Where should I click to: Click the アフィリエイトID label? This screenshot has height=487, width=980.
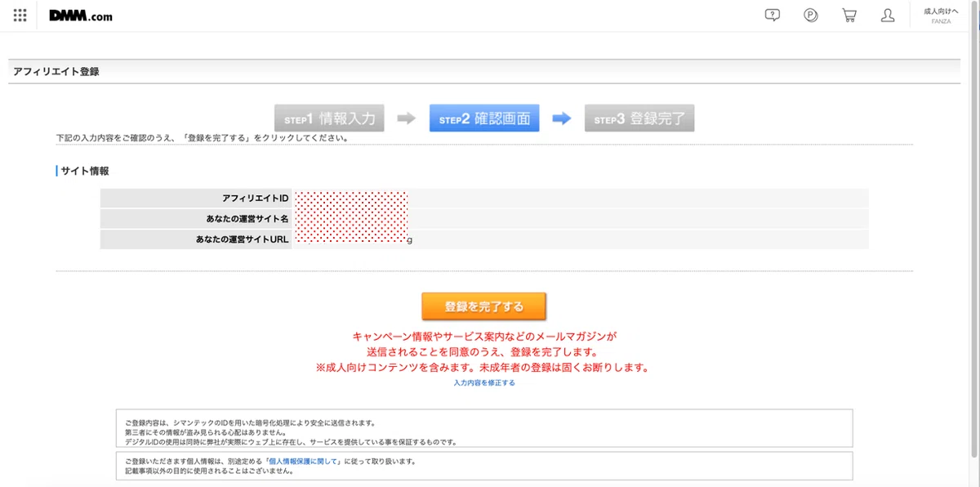point(255,199)
